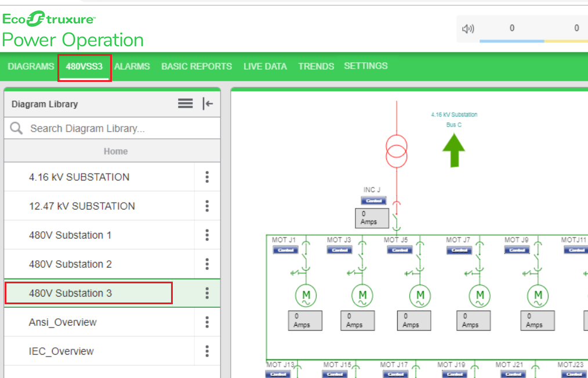The image size is (588, 378).
Task: Click the alarm count above the blue bar
Action: (512, 28)
